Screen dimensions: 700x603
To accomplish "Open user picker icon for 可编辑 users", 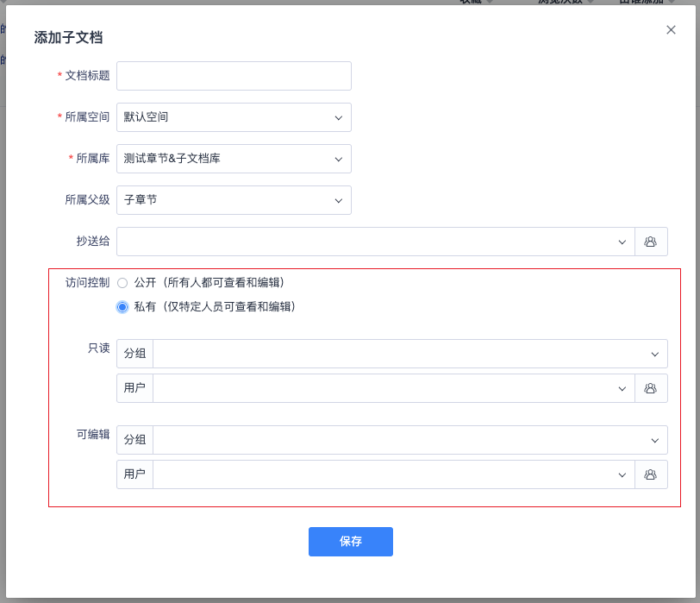I will tap(651, 474).
